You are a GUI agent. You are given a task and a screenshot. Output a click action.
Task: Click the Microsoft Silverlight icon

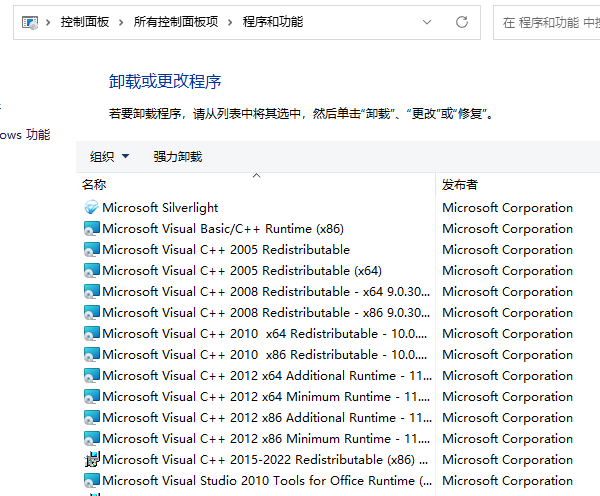[91, 207]
